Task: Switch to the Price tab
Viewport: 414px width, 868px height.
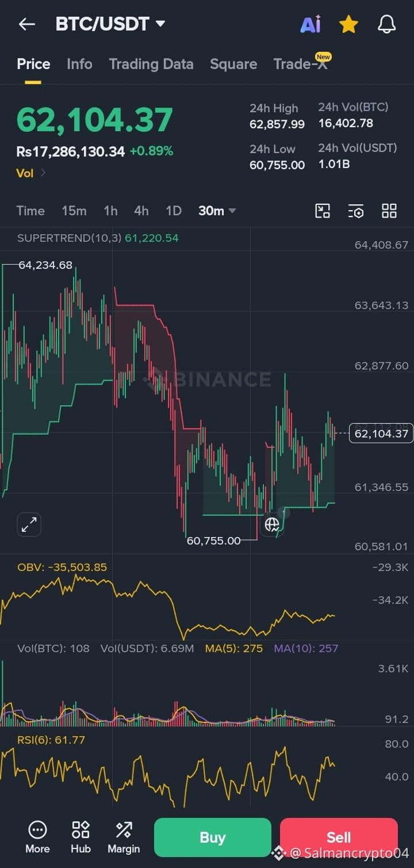Action: click(33, 64)
